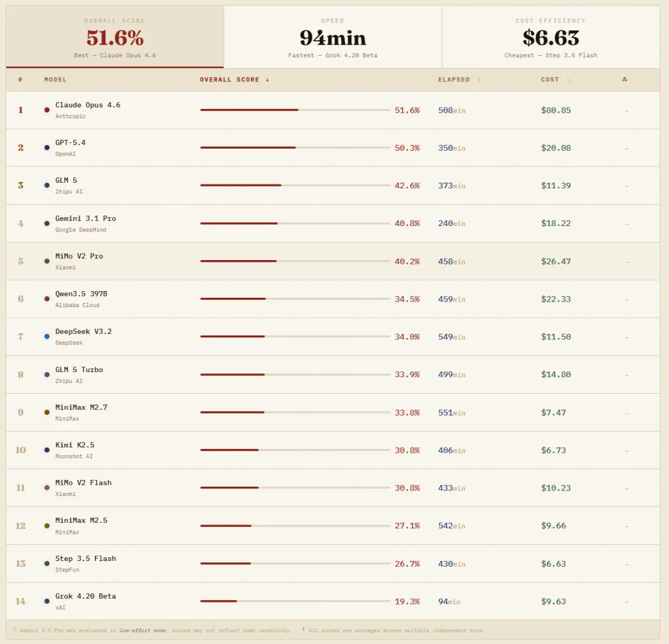Image resolution: width=669 pixels, height=644 pixels.
Task: Select the Overall Score tab card
Action: (115, 37)
